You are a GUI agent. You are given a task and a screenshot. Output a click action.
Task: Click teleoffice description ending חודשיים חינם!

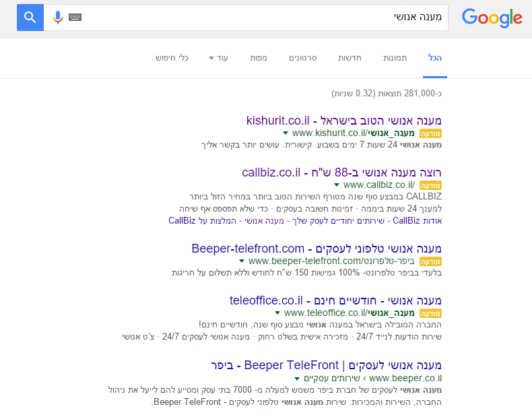[x=320, y=325]
